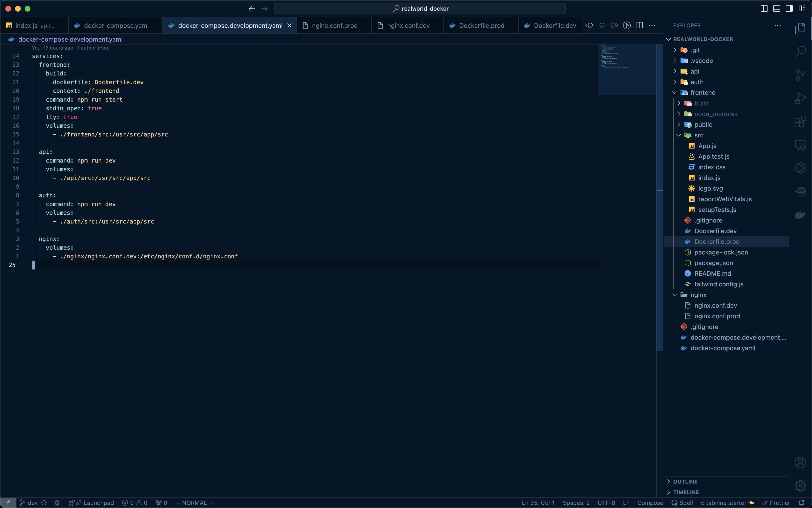Switch to the nginx.conf.prod tab
The width and height of the screenshot is (812, 508).
(x=334, y=26)
